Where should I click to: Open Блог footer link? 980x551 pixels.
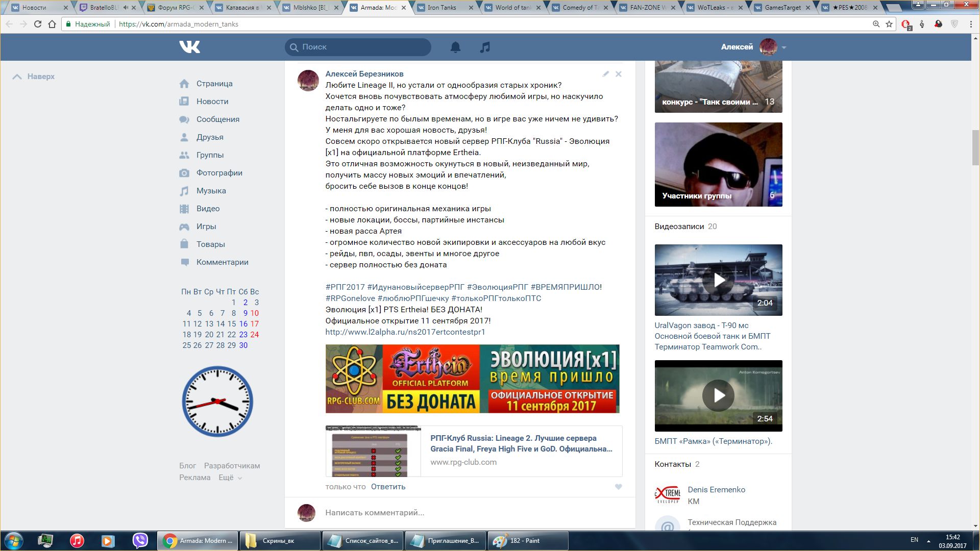pos(187,466)
